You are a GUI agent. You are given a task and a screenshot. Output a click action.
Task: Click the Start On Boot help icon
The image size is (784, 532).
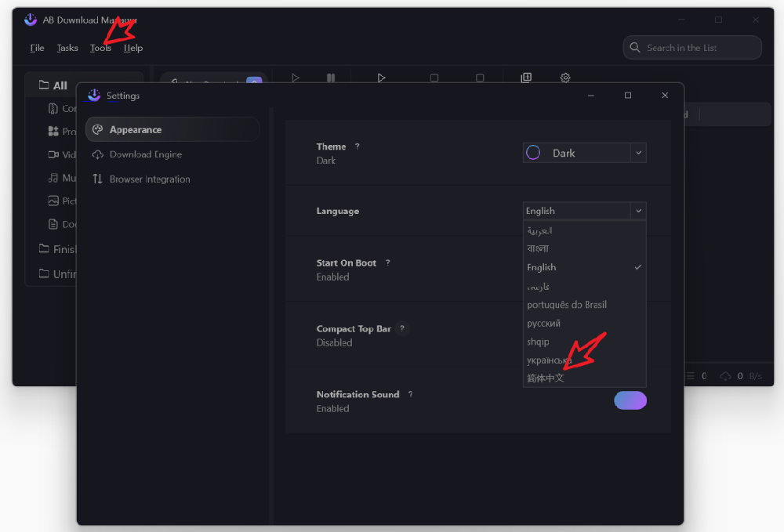click(387, 262)
